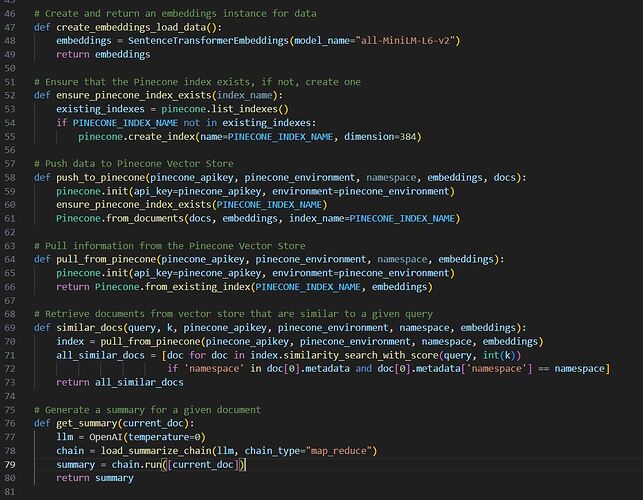Image resolution: width=643 pixels, height=500 pixels.
Task: Click 'return all_similar_docs' on line 73
Action: pyautogui.click(x=120, y=382)
